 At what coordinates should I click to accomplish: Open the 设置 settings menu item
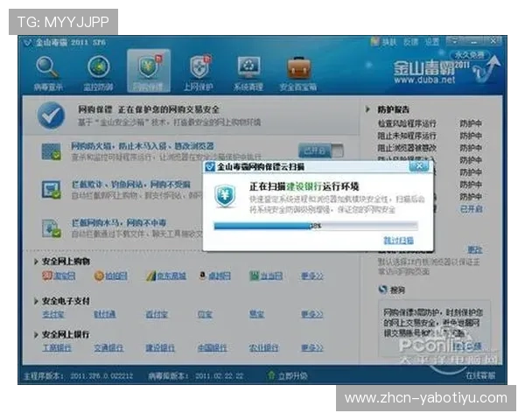click(432, 42)
